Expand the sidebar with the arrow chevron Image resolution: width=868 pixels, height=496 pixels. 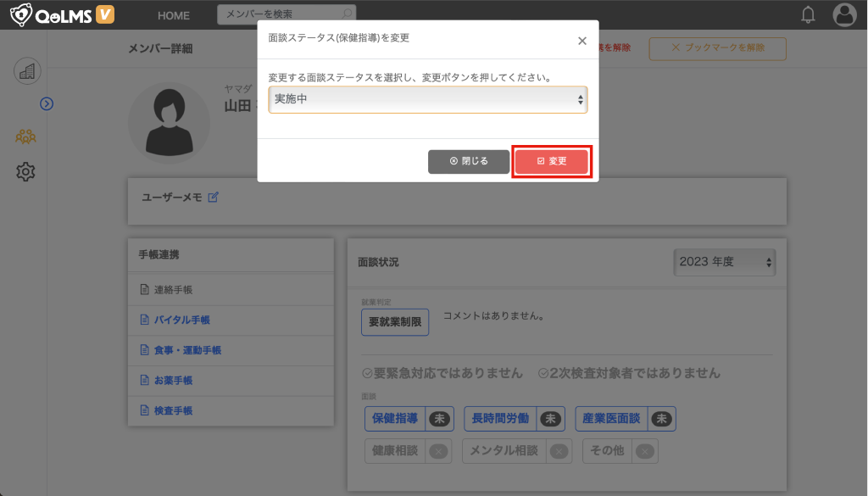(47, 103)
